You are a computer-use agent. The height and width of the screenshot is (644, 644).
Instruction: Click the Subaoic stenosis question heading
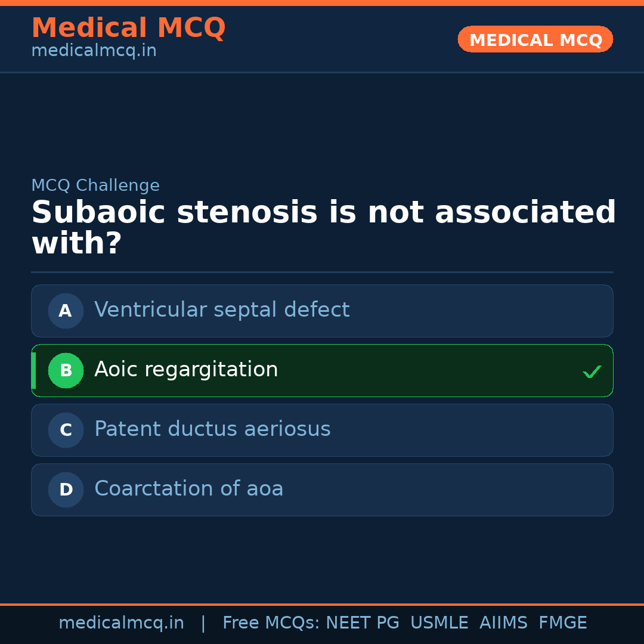(323, 228)
